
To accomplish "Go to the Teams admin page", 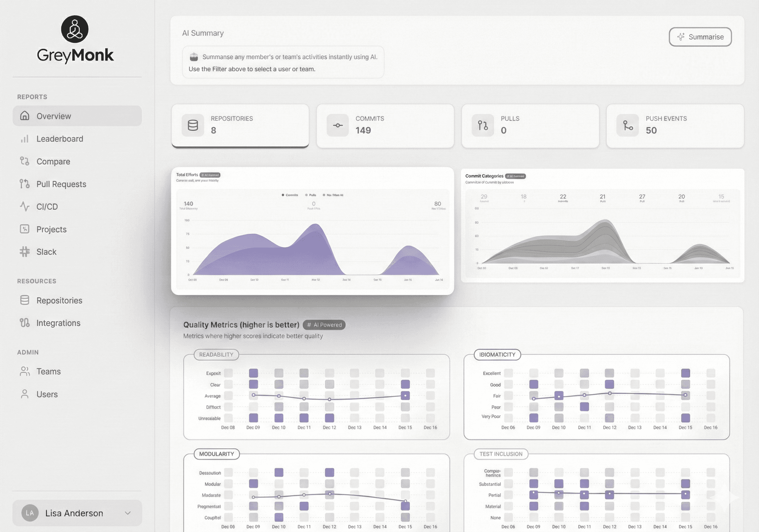I will click(x=49, y=371).
